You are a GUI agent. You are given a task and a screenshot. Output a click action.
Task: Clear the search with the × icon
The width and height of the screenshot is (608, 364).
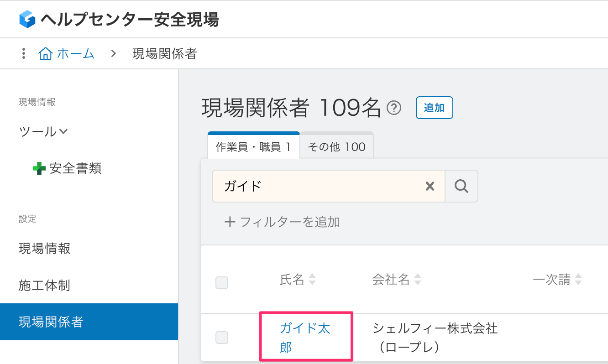click(430, 186)
